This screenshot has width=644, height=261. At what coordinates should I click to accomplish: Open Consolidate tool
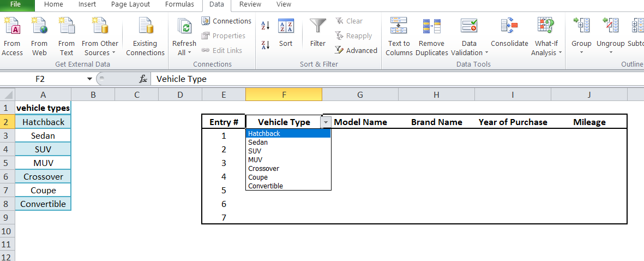tap(509, 33)
